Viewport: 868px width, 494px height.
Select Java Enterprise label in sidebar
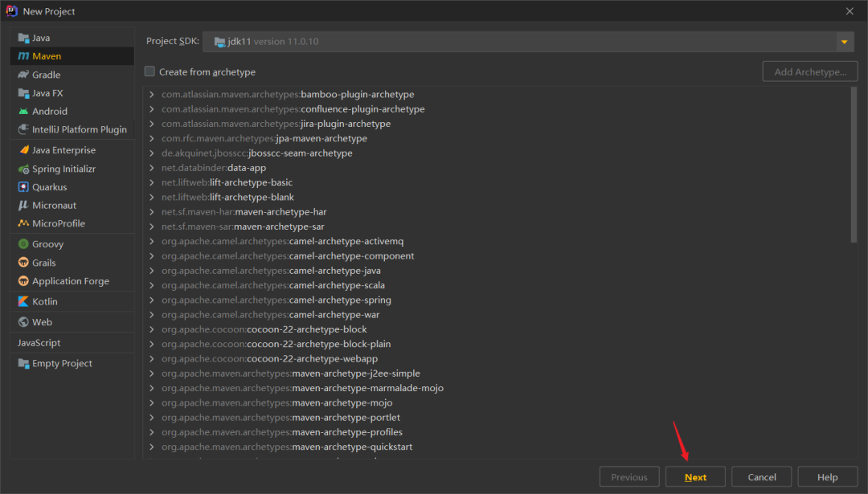click(x=63, y=150)
